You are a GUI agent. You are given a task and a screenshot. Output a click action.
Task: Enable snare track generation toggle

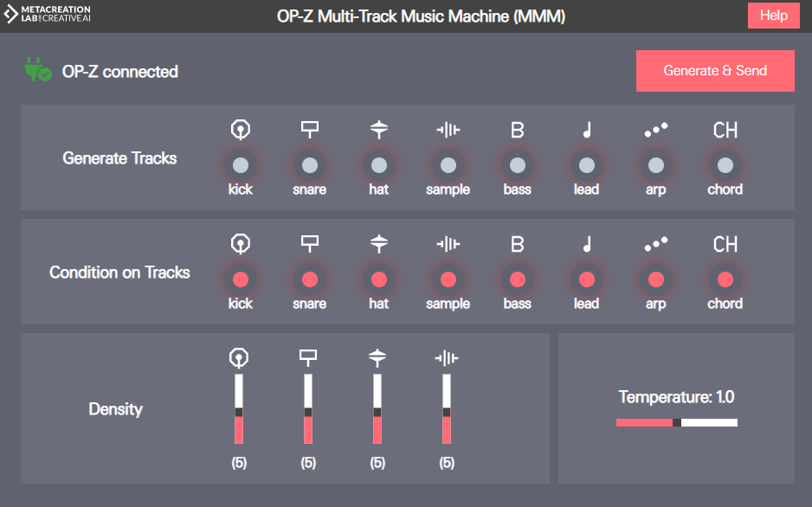tap(310, 165)
